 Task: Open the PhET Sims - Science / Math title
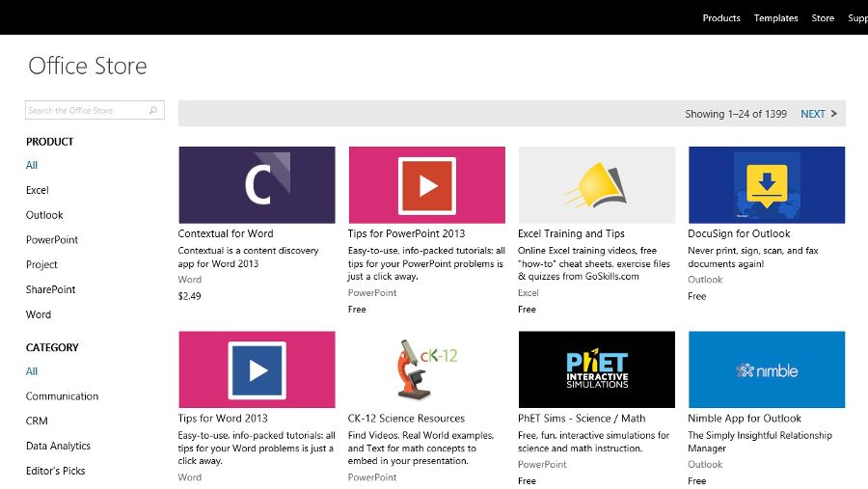point(582,419)
